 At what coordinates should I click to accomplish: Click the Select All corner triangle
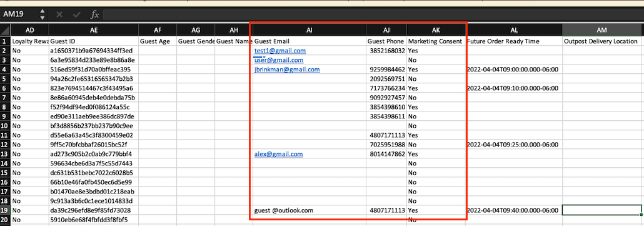6,30
